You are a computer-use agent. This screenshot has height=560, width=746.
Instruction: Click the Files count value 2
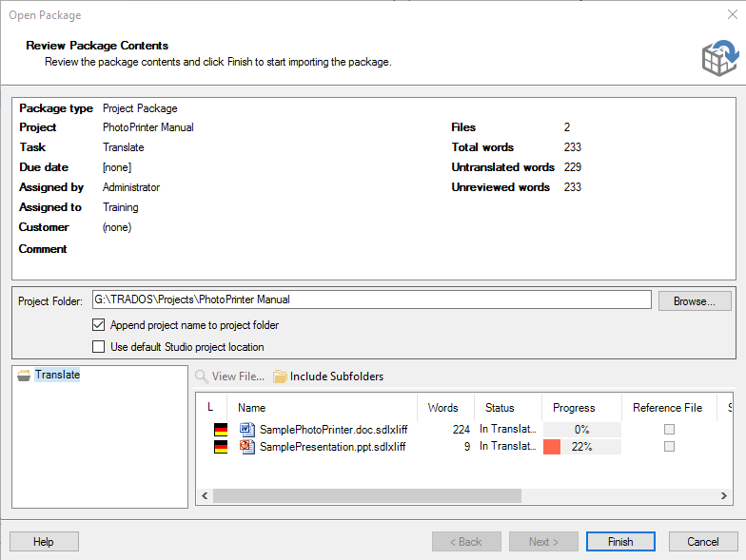pos(567,127)
